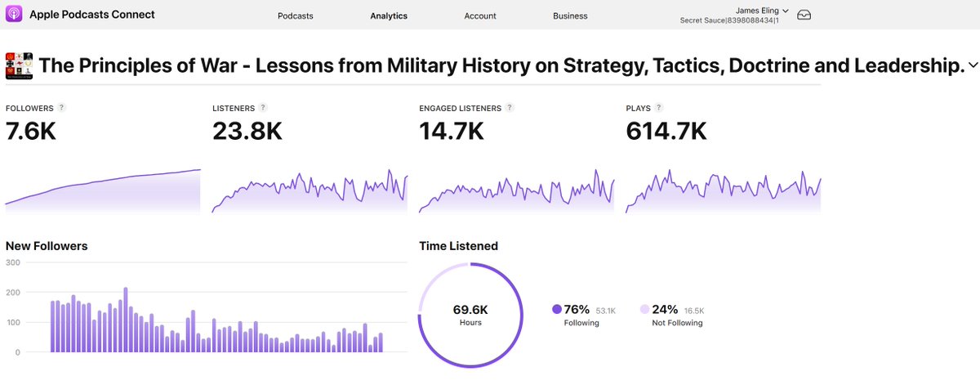Click the Followers sparkline chart
This screenshot has height=385, width=980.
pos(103,190)
